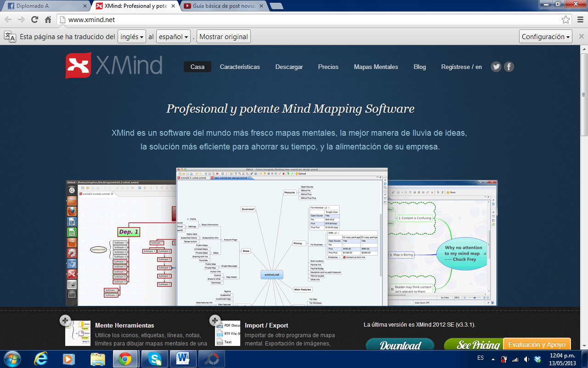
Task: Click the red XMind logo icon
Action: point(78,66)
